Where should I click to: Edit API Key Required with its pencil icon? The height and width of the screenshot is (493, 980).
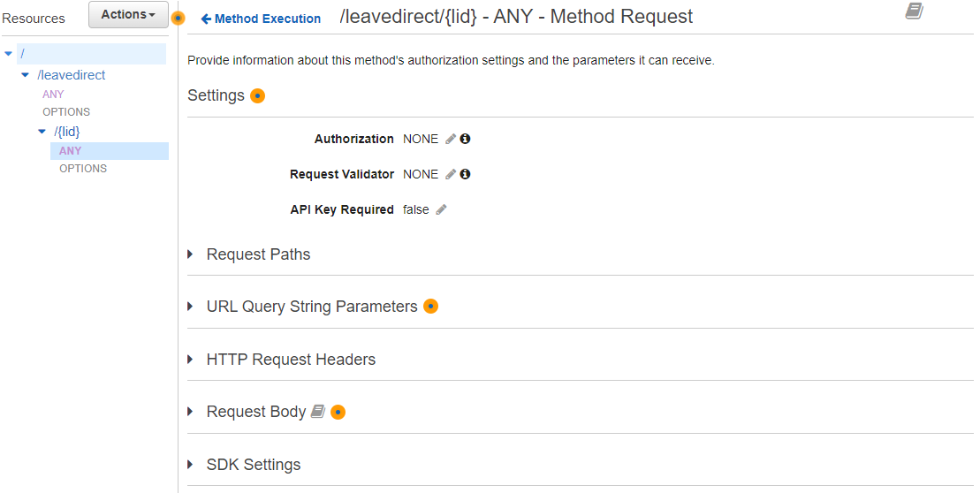441,210
